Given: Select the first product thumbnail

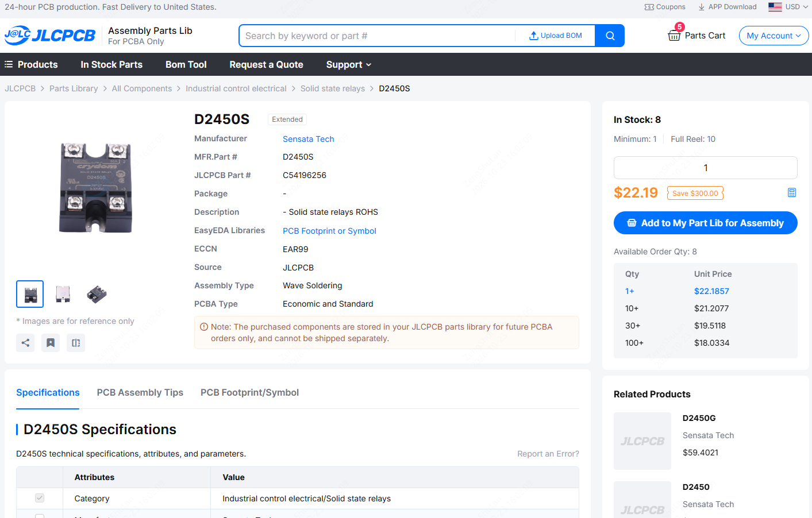Looking at the screenshot, I should coord(30,294).
